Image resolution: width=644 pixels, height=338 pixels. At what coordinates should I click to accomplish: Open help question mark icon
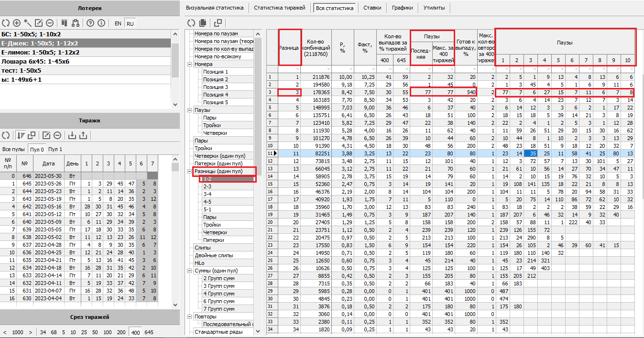click(x=90, y=23)
